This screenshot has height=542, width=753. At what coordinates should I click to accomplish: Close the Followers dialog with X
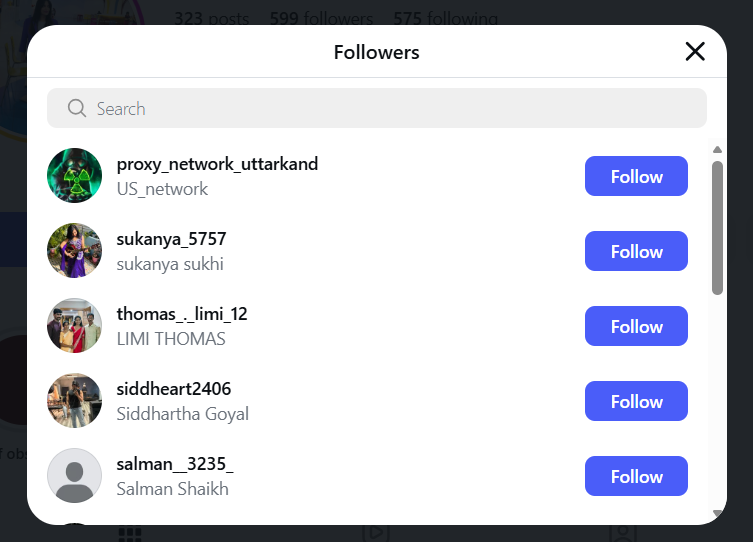click(695, 52)
